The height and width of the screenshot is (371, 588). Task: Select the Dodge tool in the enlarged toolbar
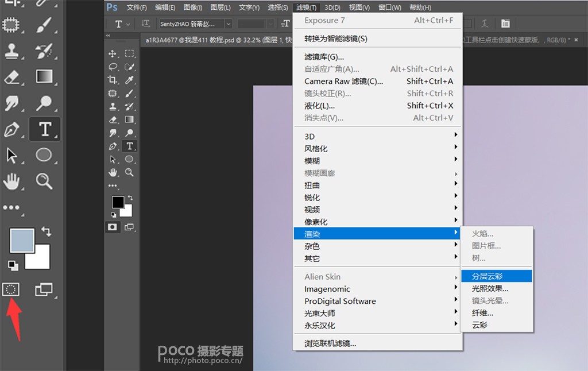tap(44, 103)
